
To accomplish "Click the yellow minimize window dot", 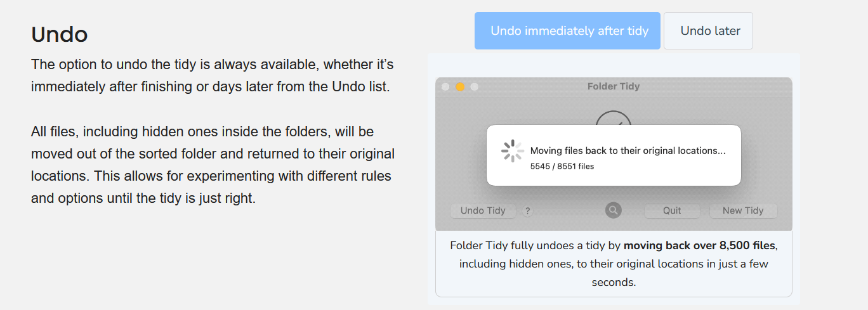I will pyautogui.click(x=460, y=87).
